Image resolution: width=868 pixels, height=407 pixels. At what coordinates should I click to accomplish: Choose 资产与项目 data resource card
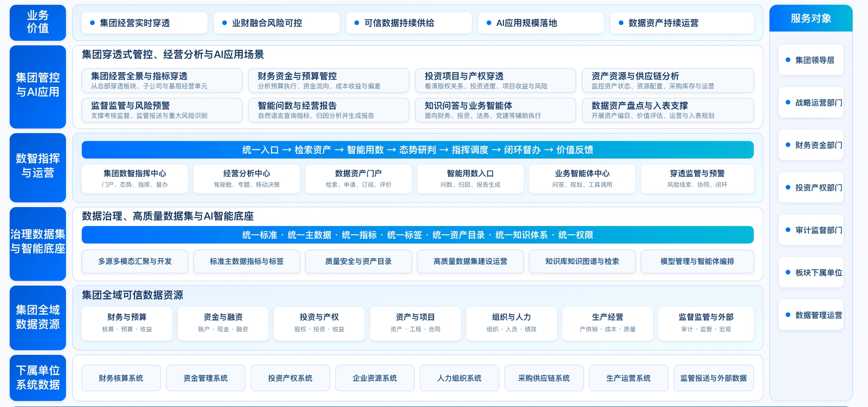(415, 324)
